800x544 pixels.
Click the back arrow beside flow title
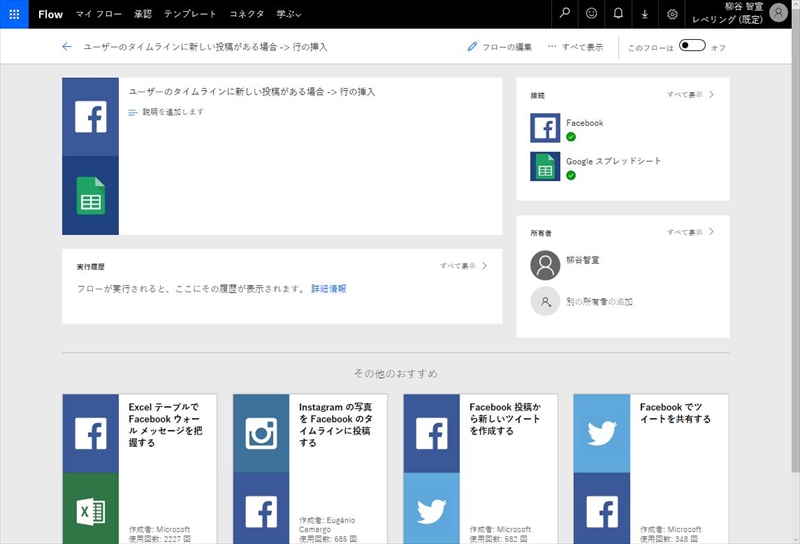(x=67, y=47)
